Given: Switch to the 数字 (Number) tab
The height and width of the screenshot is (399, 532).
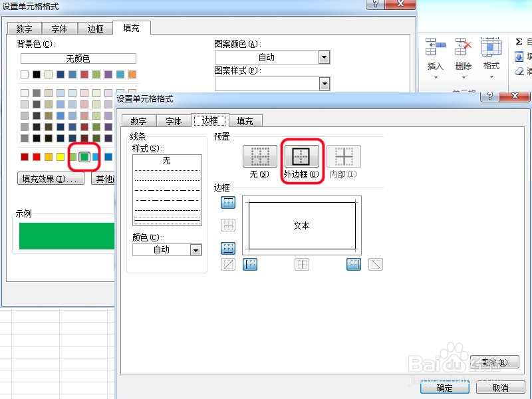Looking at the screenshot, I should [x=138, y=121].
